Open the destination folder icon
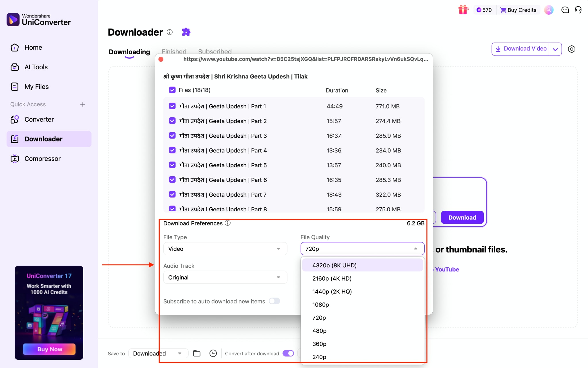588x368 pixels. (197, 353)
